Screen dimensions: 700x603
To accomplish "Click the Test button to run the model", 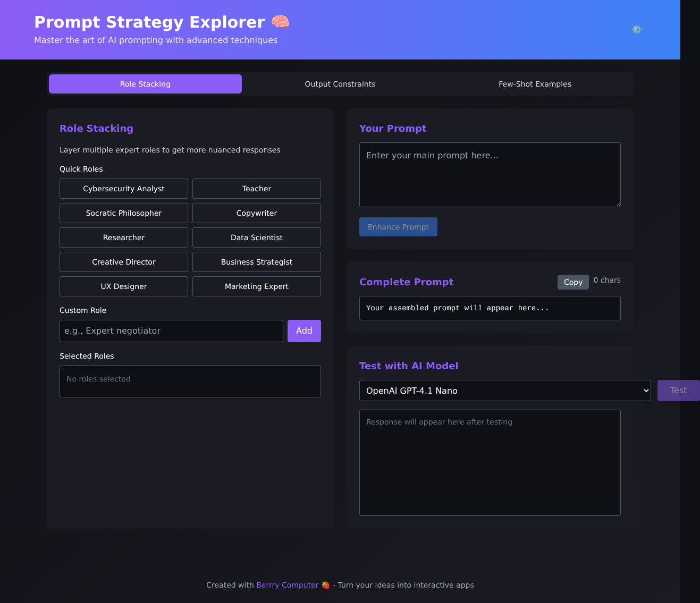I will click(678, 390).
